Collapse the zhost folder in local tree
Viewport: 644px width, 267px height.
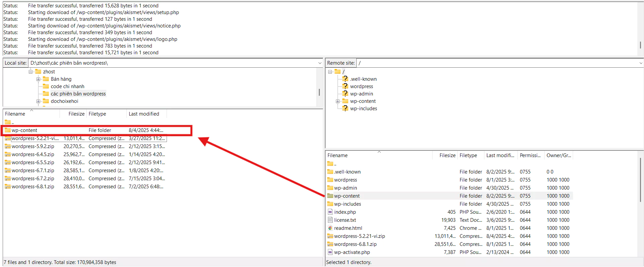30,72
